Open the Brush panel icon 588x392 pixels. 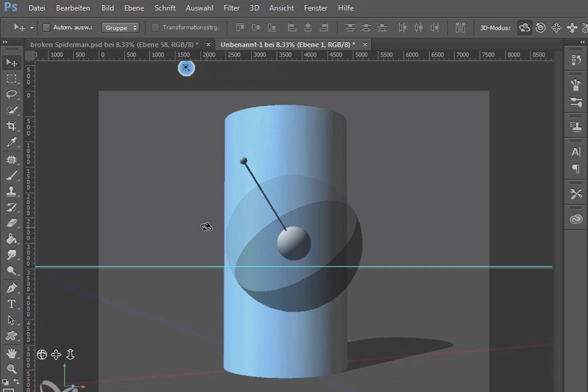click(x=576, y=102)
